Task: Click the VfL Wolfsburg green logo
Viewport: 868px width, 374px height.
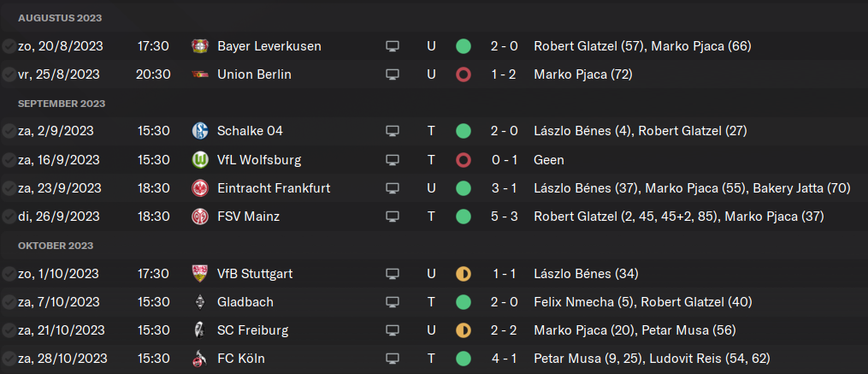Action: click(199, 160)
